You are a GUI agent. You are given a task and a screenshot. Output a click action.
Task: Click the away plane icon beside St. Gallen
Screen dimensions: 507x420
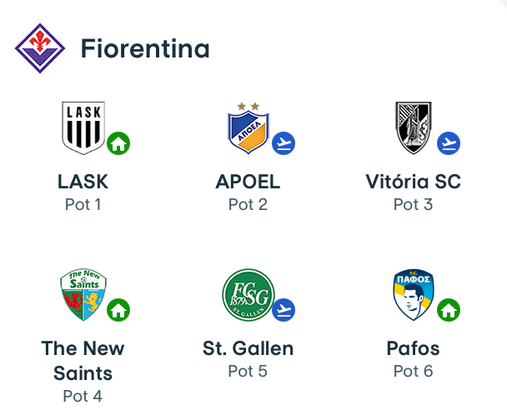tap(284, 311)
